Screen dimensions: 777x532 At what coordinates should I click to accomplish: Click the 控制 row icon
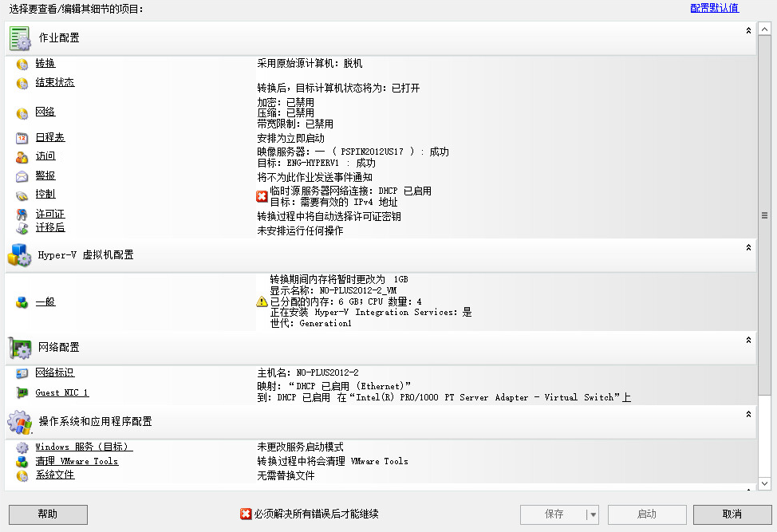22,195
